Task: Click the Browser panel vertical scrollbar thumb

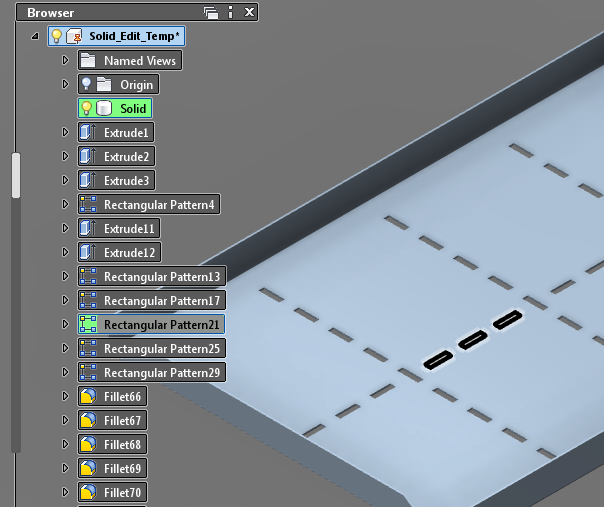Action: pos(15,175)
